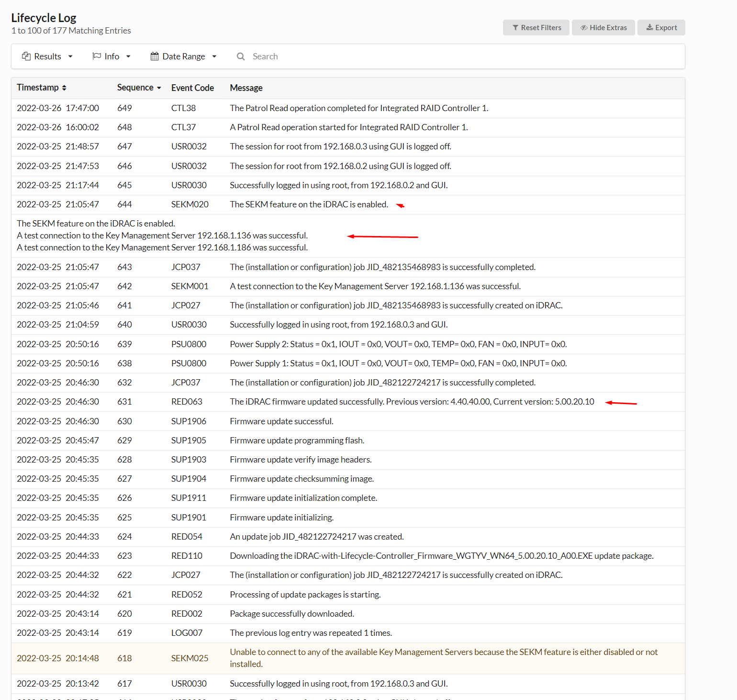
Task: Click the Date Range calendar icon
Action: 155,56
